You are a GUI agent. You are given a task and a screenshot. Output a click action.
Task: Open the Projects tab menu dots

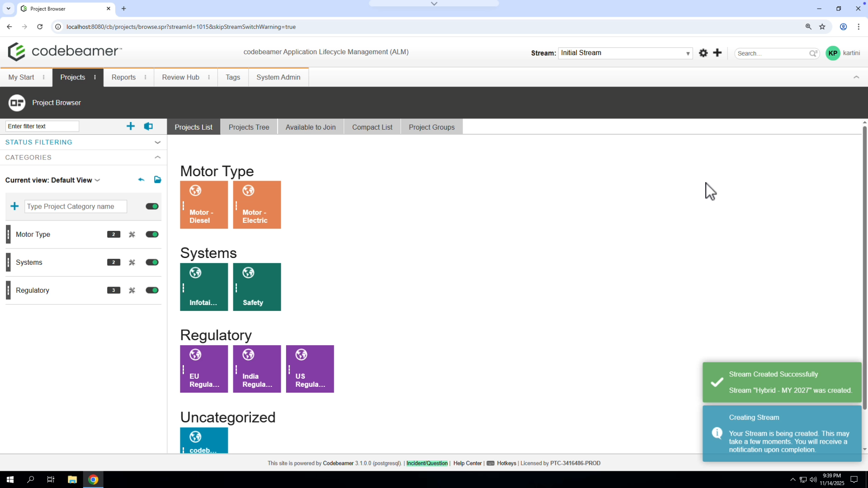point(95,77)
